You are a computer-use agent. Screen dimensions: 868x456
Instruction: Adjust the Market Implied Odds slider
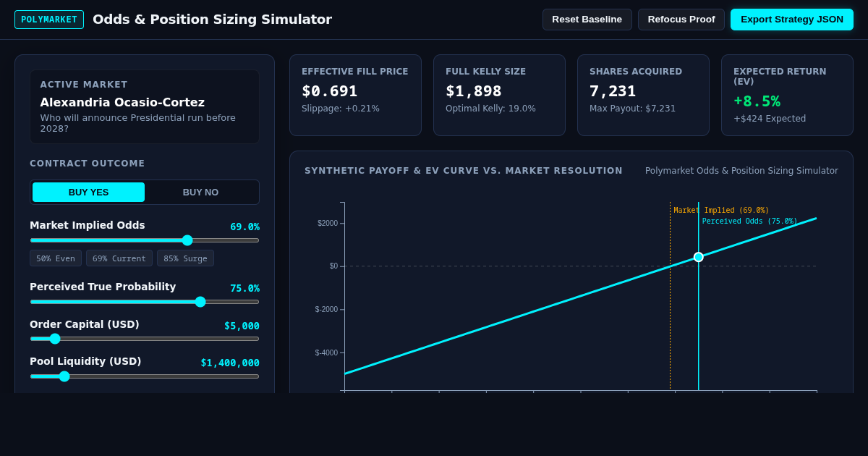pyautogui.click(x=145, y=240)
